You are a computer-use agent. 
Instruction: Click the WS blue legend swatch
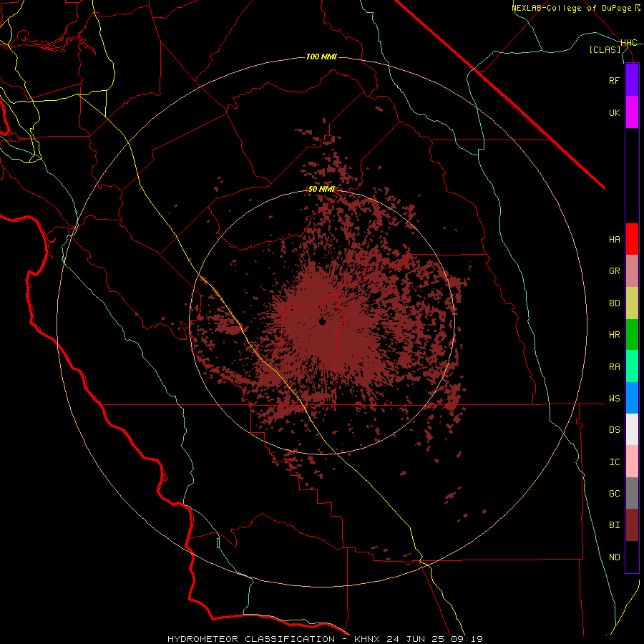632,398
